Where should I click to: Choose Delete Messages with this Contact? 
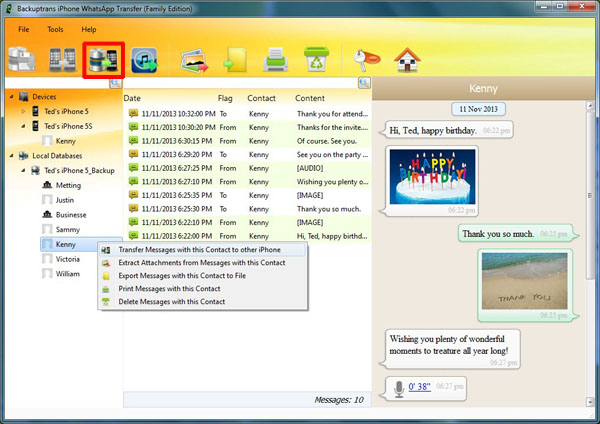pos(203,302)
